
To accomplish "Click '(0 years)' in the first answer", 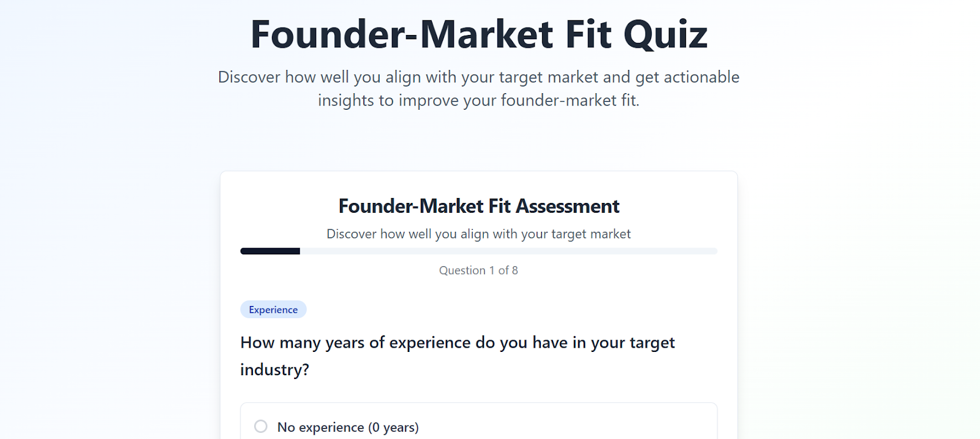I will pos(393,427).
